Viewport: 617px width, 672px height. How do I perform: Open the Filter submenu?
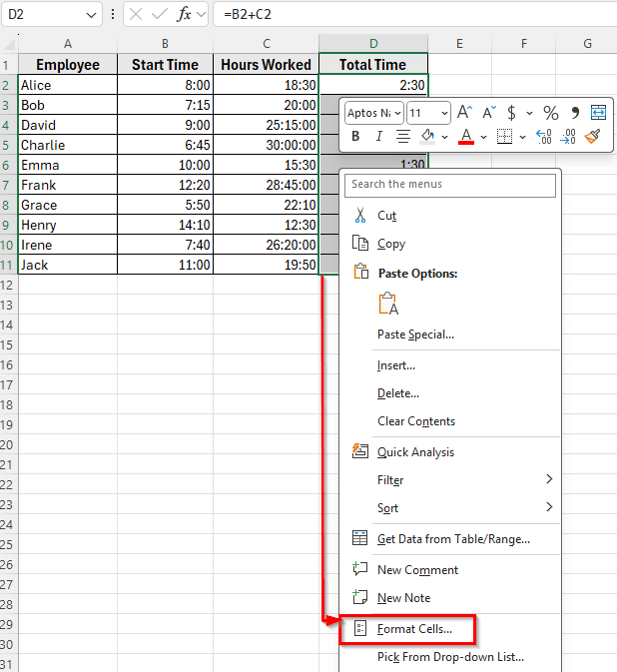tap(390, 480)
